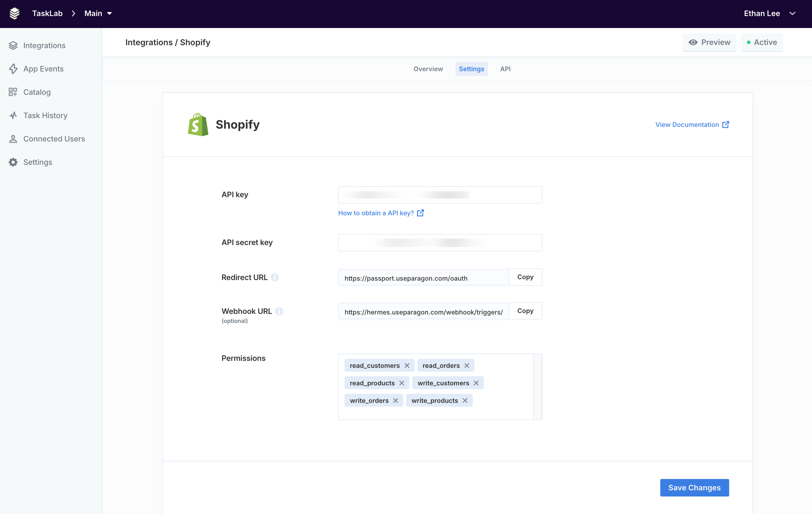Click the Permissions label

(x=243, y=358)
